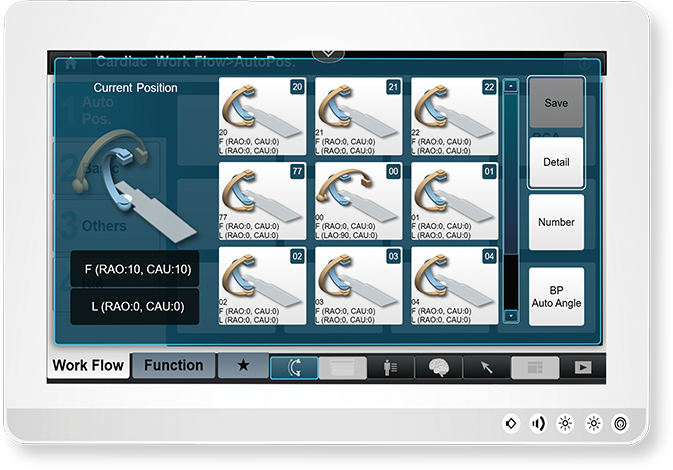Open the star favorites tab
Viewport: 673px width, 470px height.
(243, 366)
